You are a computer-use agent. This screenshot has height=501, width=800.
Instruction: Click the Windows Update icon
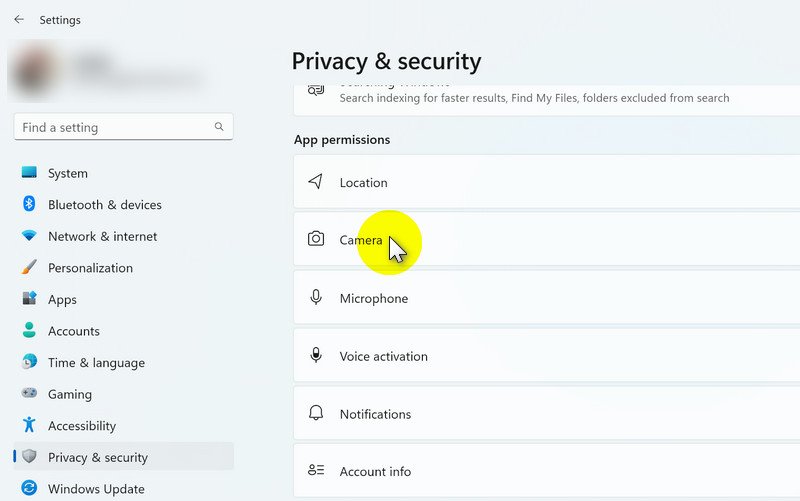(x=29, y=489)
